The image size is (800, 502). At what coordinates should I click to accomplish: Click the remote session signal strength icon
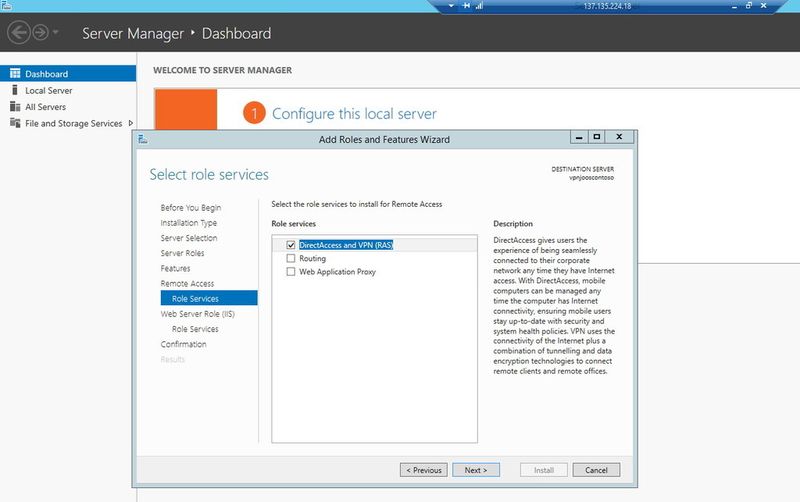479,6
